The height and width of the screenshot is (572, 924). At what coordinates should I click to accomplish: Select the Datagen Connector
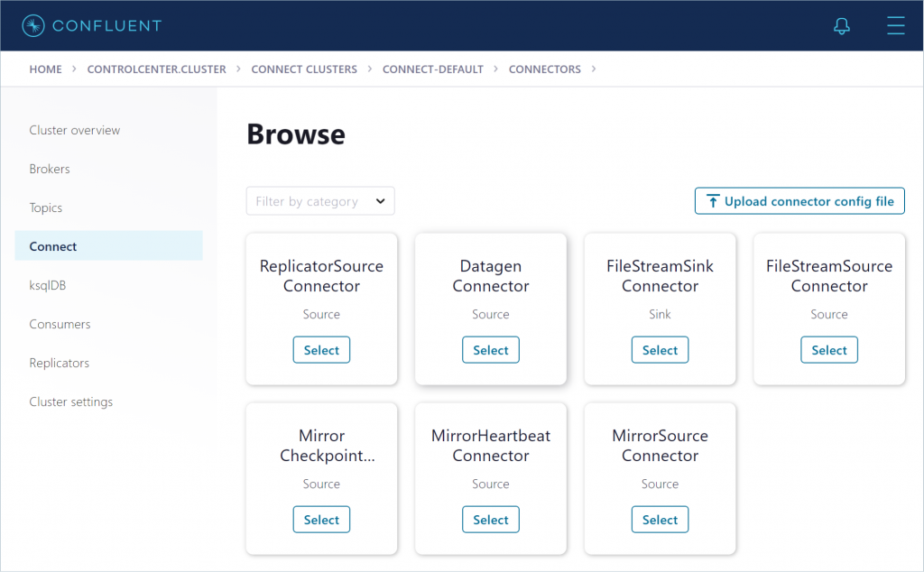coord(491,350)
